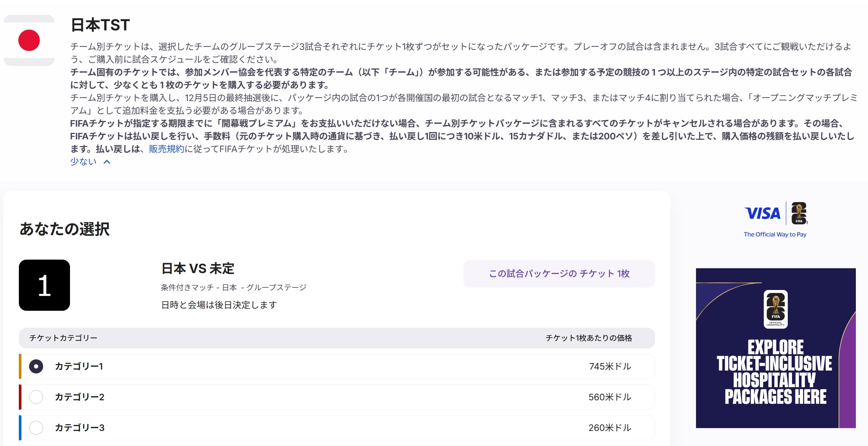This screenshot has width=868, height=446.
Task: Select the カテゴリー1 radio button
Action: (x=36, y=366)
